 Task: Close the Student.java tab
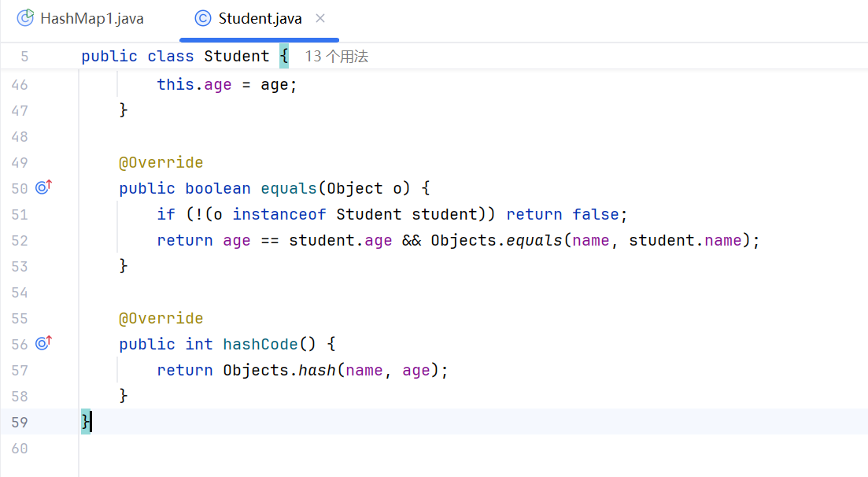point(320,18)
